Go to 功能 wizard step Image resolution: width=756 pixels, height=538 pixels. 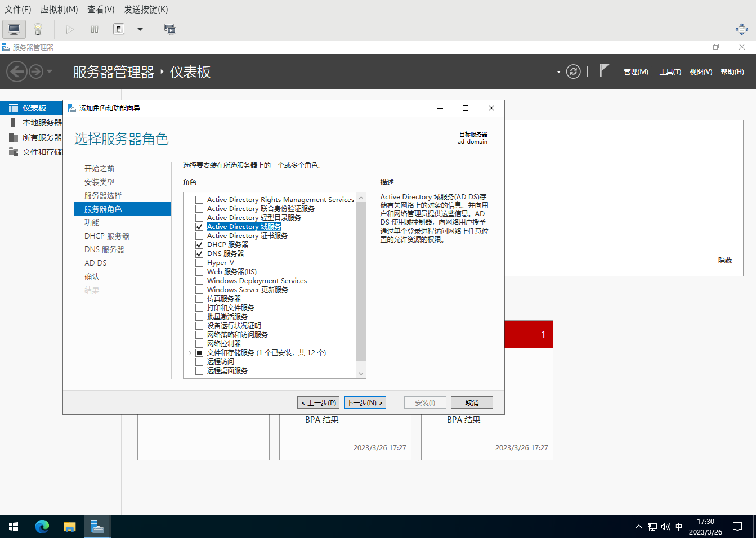(92, 223)
